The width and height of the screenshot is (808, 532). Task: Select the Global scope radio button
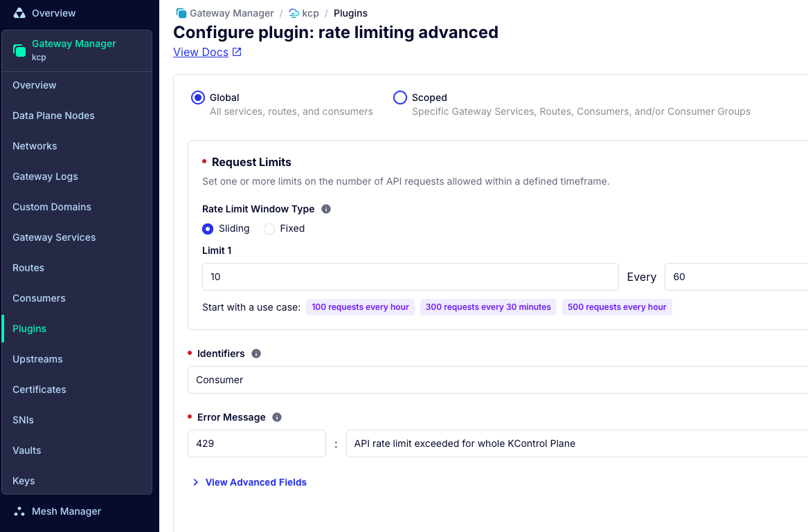pyautogui.click(x=198, y=98)
